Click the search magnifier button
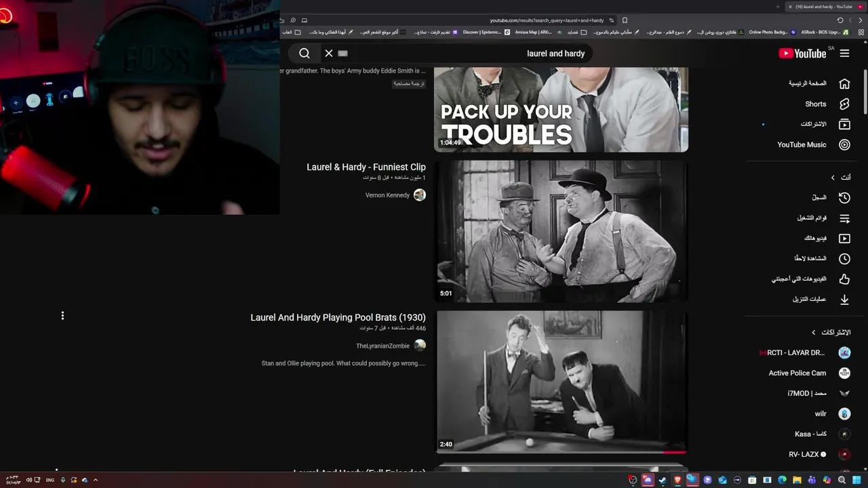The width and height of the screenshot is (868, 488). pyautogui.click(x=304, y=54)
